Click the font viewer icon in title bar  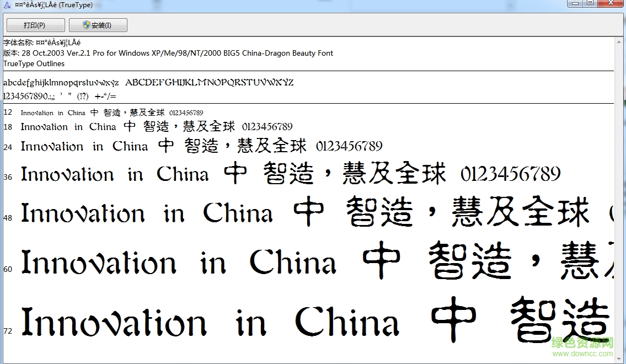(7, 4)
